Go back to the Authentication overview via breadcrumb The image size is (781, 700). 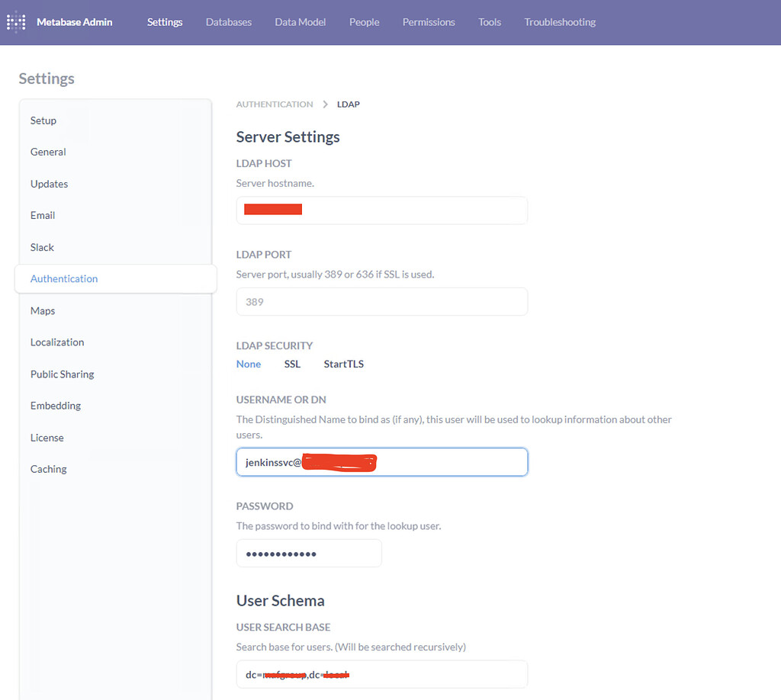[275, 104]
